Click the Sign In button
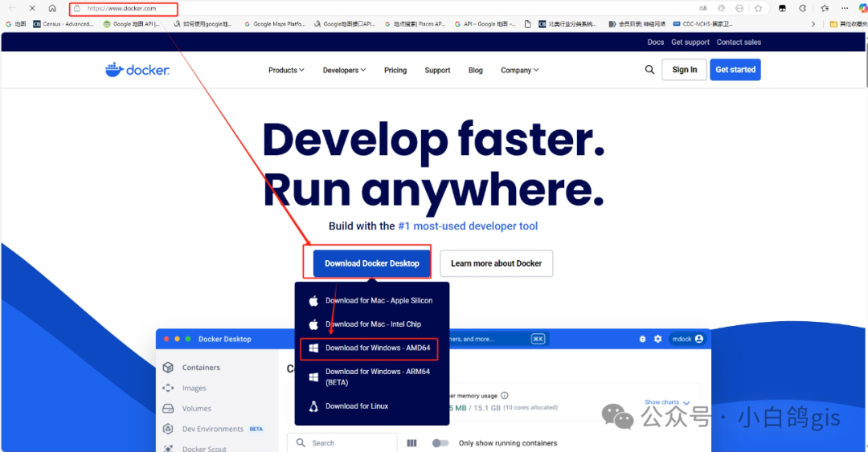Screen dimensions: 868x452 click(x=684, y=70)
